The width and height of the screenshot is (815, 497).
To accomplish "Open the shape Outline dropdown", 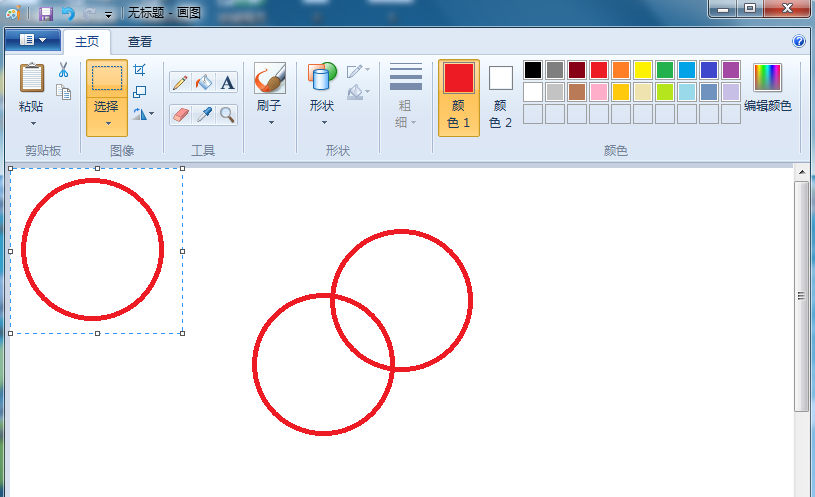I will pyautogui.click(x=358, y=70).
